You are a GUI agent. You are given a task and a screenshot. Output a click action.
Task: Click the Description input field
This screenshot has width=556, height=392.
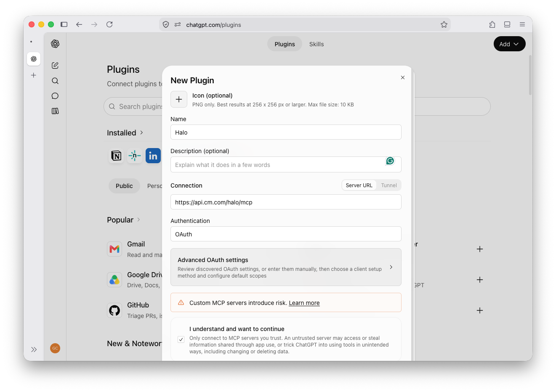coord(286,164)
